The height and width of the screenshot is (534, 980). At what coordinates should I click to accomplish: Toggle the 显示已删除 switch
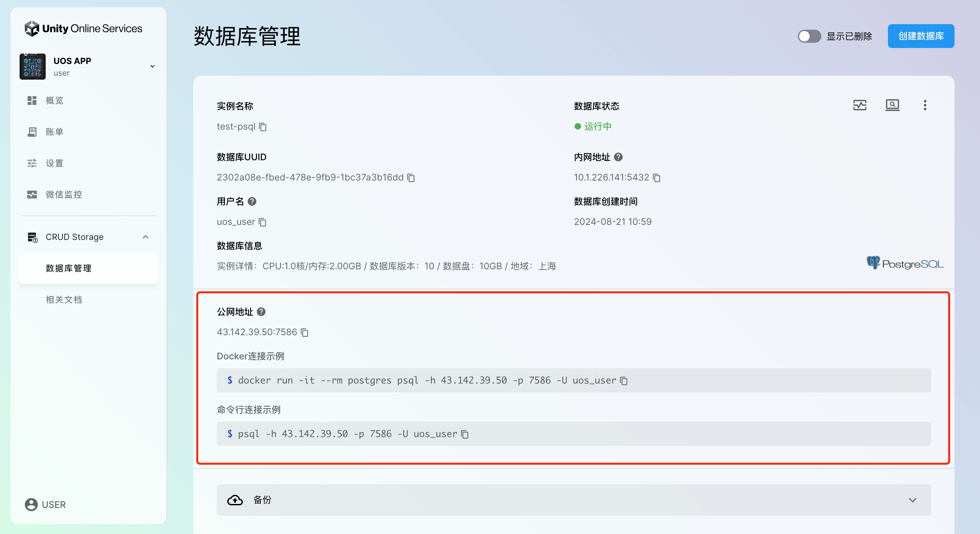click(809, 37)
